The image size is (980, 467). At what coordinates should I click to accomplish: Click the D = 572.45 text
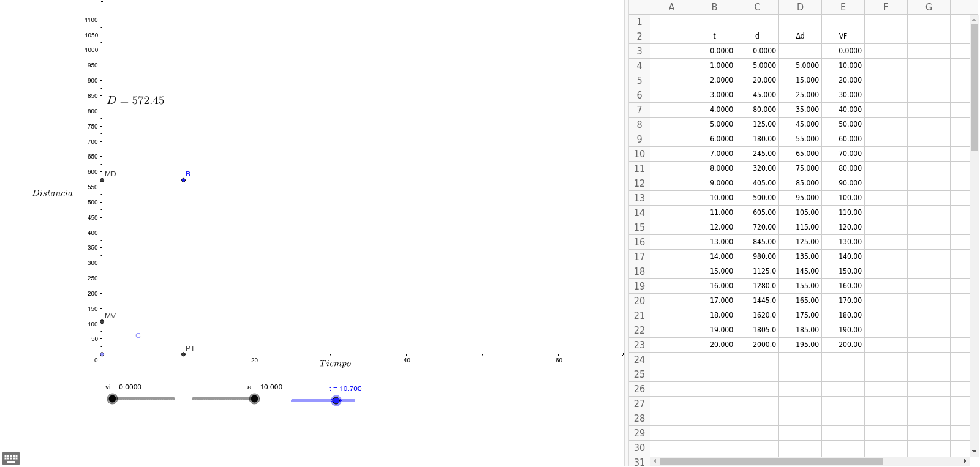tap(135, 100)
